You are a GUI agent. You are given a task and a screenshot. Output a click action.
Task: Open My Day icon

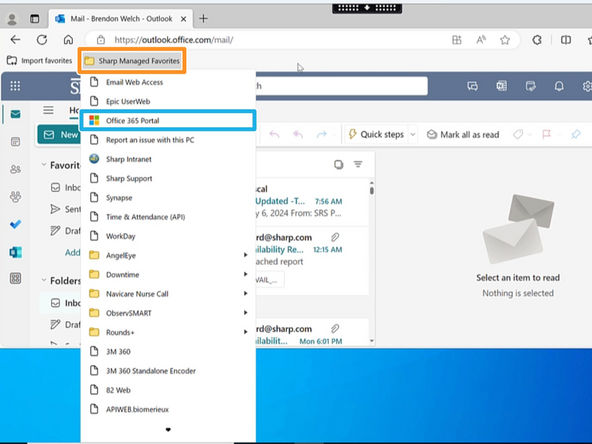point(530,86)
